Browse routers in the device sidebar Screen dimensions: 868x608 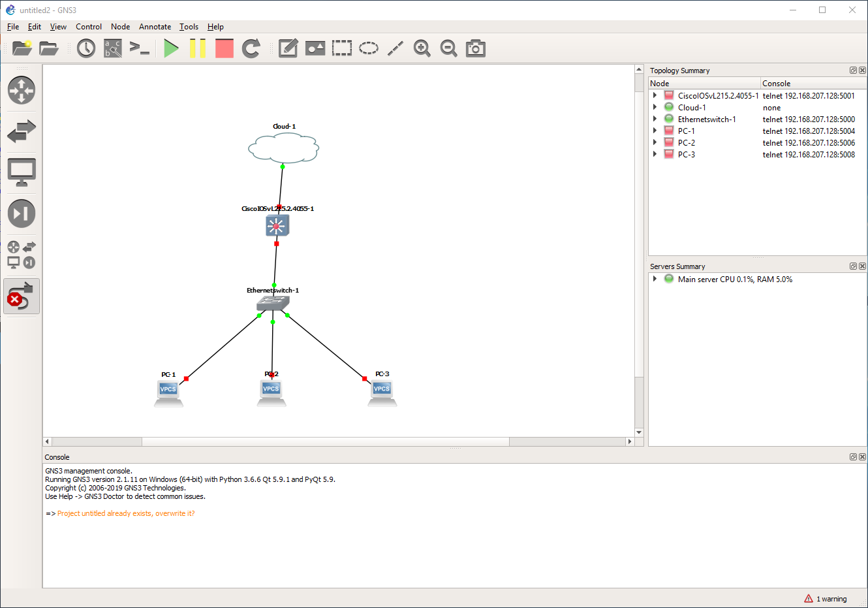coord(22,90)
